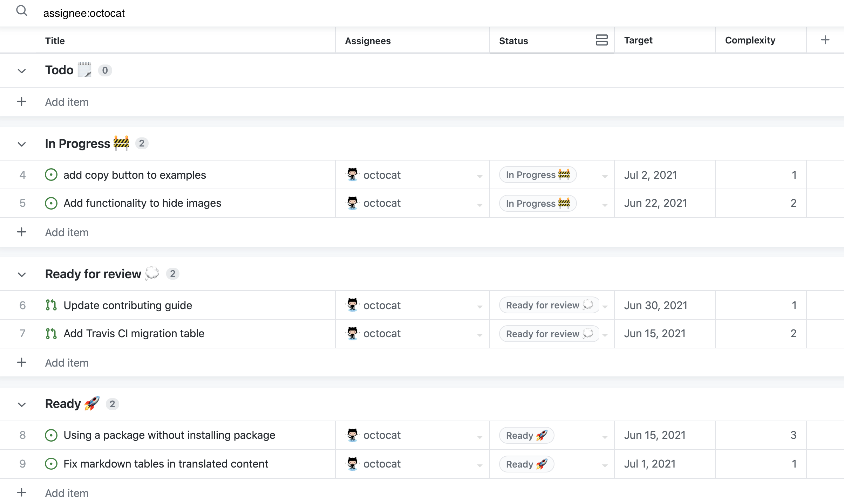The image size is (844, 504).
Task: Click plus icon in Todo Add item row
Action: (22, 102)
